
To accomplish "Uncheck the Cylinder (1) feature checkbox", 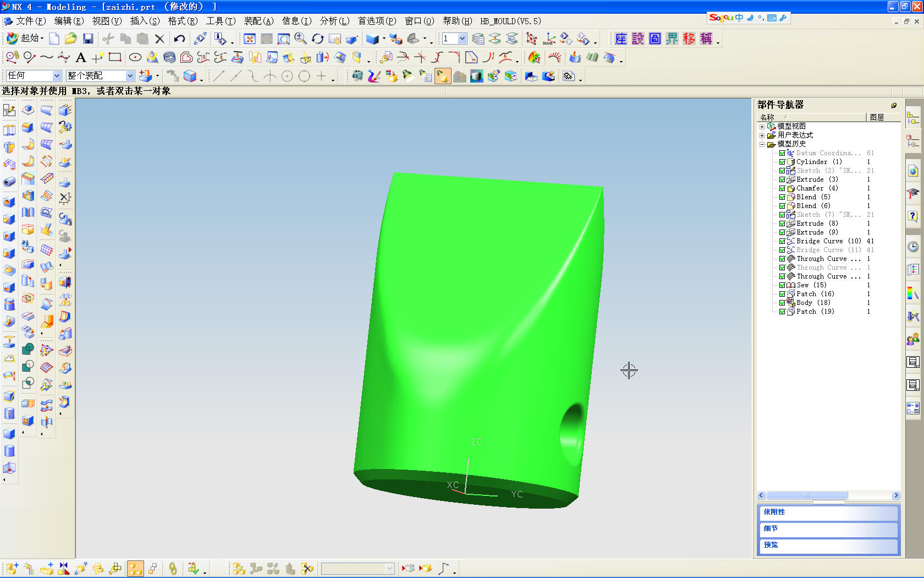I will (x=782, y=162).
